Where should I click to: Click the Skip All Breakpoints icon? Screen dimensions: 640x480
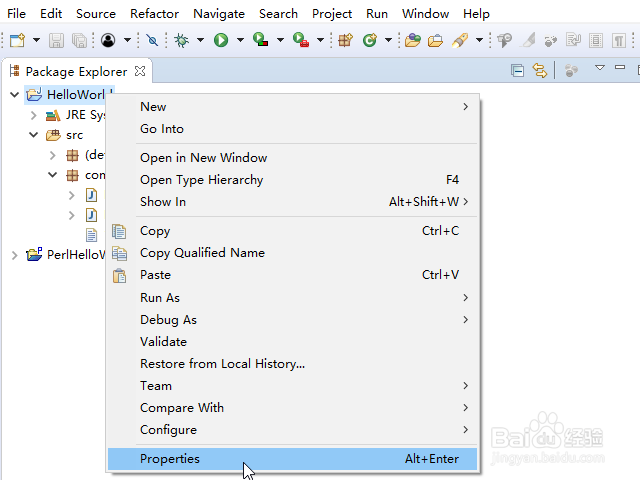tap(152, 40)
